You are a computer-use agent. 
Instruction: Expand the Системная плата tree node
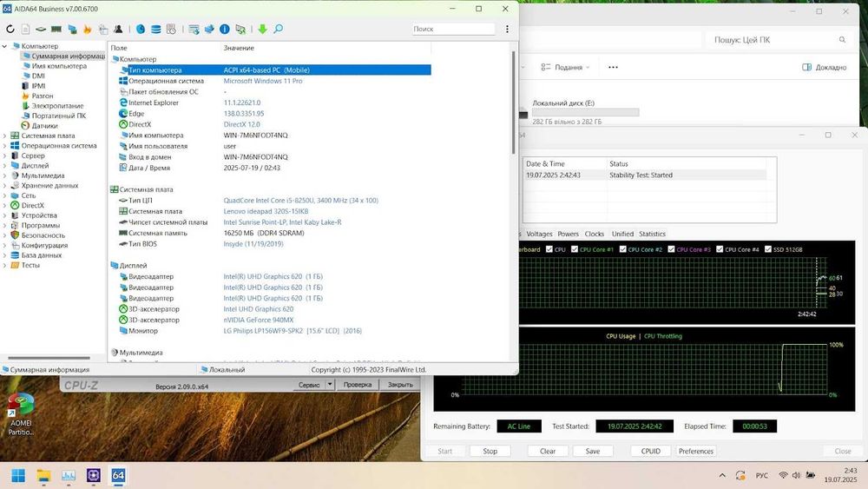pyautogui.click(x=5, y=135)
